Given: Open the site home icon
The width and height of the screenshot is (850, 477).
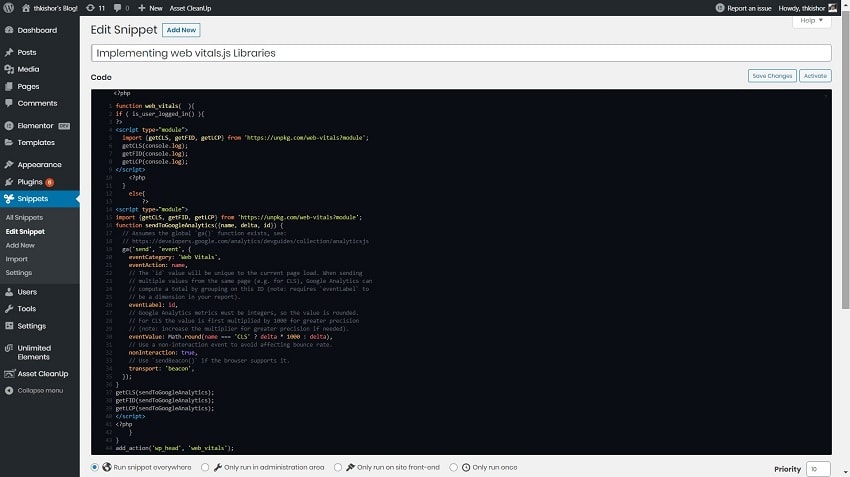Looking at the screenshot, I should pyautogui.click(x=25, y=8).
